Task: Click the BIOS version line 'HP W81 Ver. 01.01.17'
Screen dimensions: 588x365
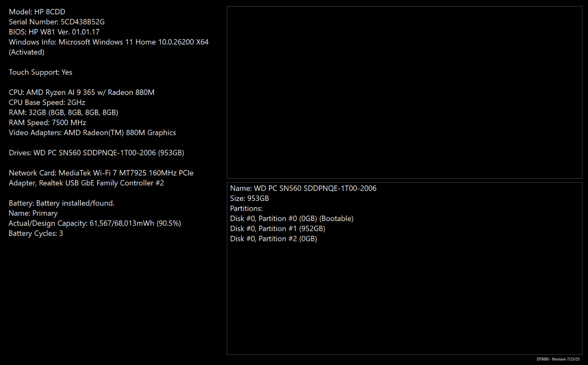Action: click(x=54, y=32)
